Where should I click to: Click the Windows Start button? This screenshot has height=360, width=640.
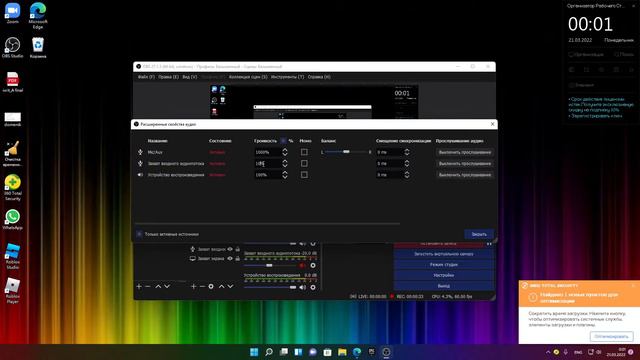tap(254, 352)
